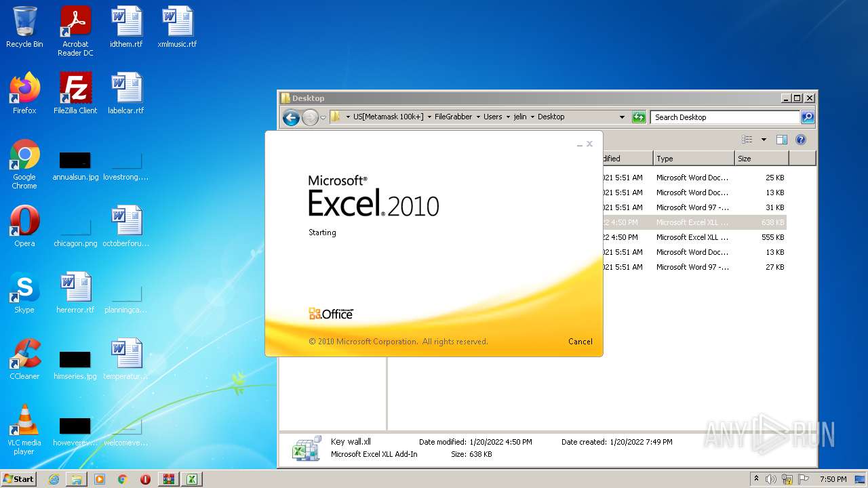Open Windows Explorer from the taskbar
The height and width of the screenshot is (488, 868).
point(77,479)
